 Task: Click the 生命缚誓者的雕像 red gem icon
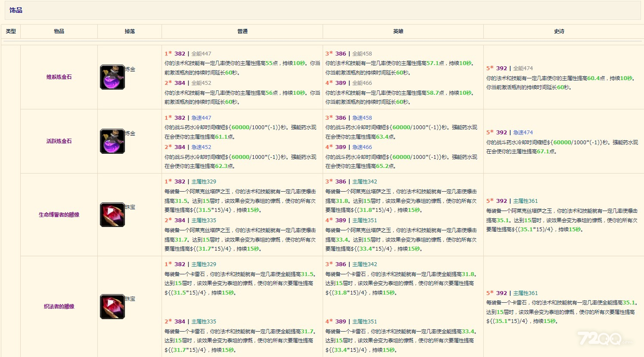pyautogui.click(x=112, y=215)
